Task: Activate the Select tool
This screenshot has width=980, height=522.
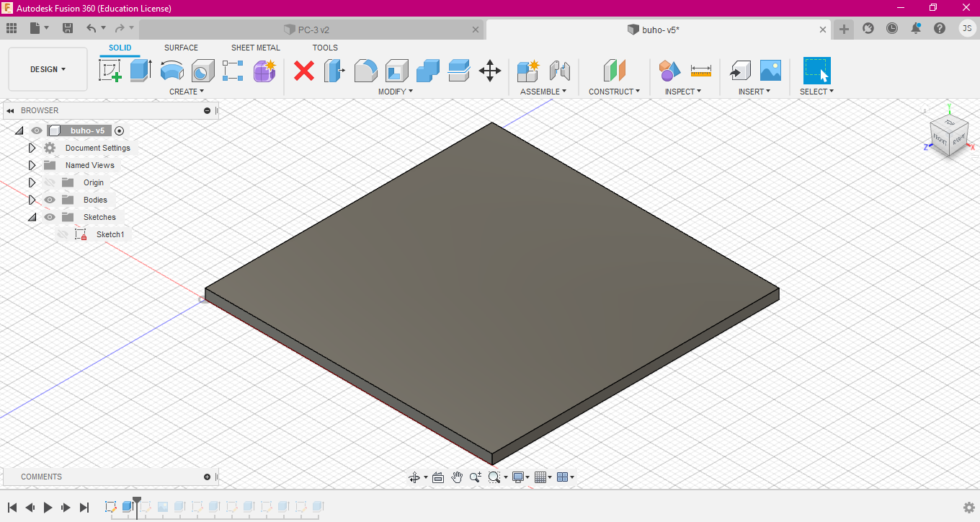Action: [816, 71]
